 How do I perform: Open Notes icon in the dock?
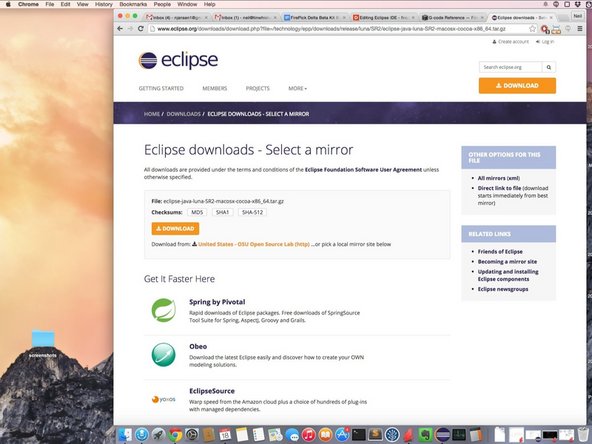[x=242, y=435]
